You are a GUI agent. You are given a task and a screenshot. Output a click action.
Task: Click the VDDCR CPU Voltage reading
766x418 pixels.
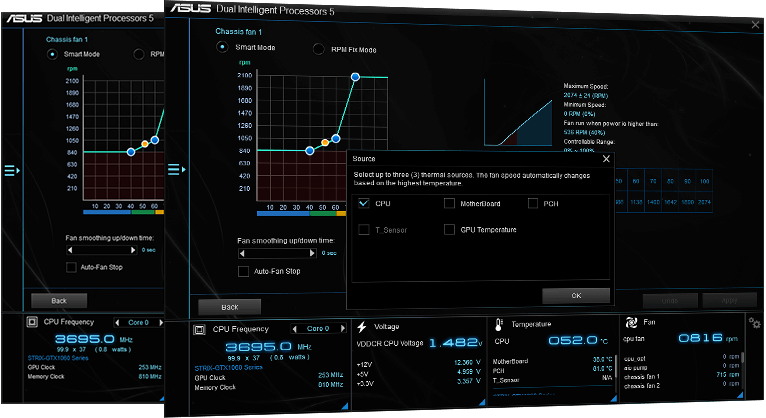[456, 343]
